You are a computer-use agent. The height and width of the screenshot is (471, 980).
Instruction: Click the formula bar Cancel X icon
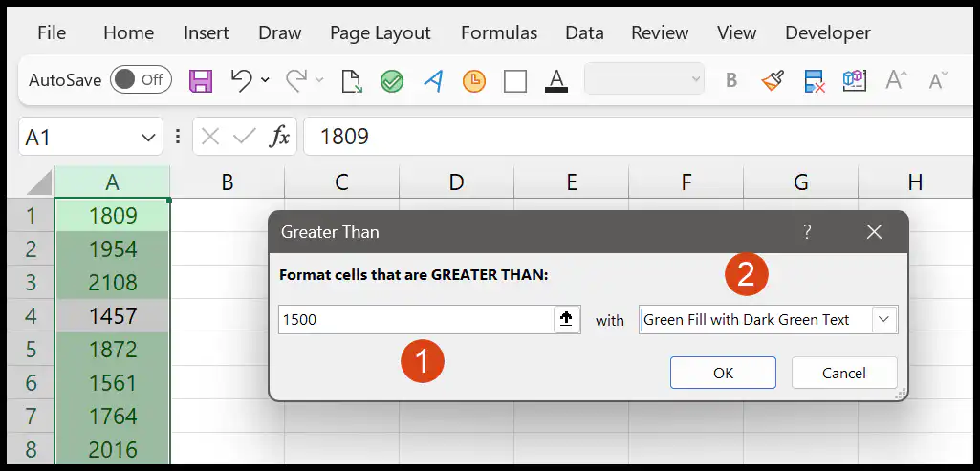tap(210, 137)
